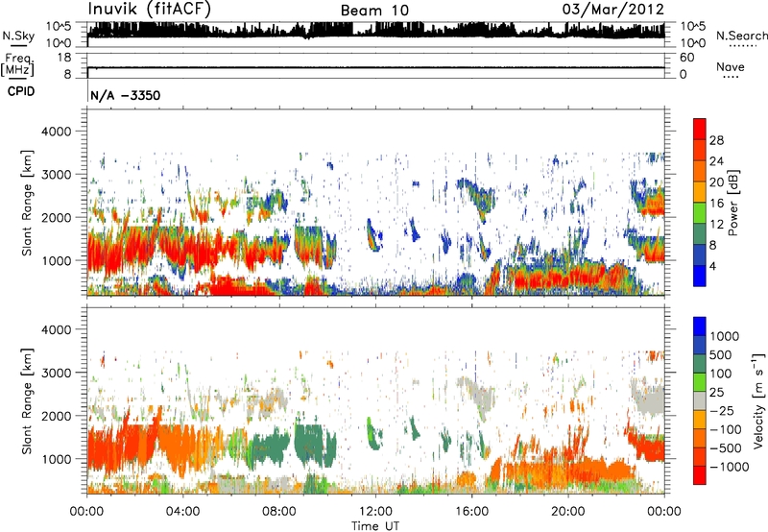The image size is (768, 532).
Task: Click the 'Time UT' axis title
Action: (x=375, y=525)
